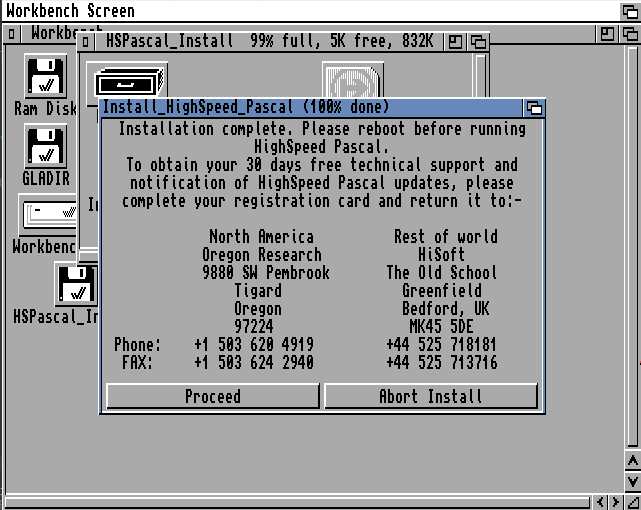Select the ghosted installer icon in HSPascal_Install window

pos(353,80)
